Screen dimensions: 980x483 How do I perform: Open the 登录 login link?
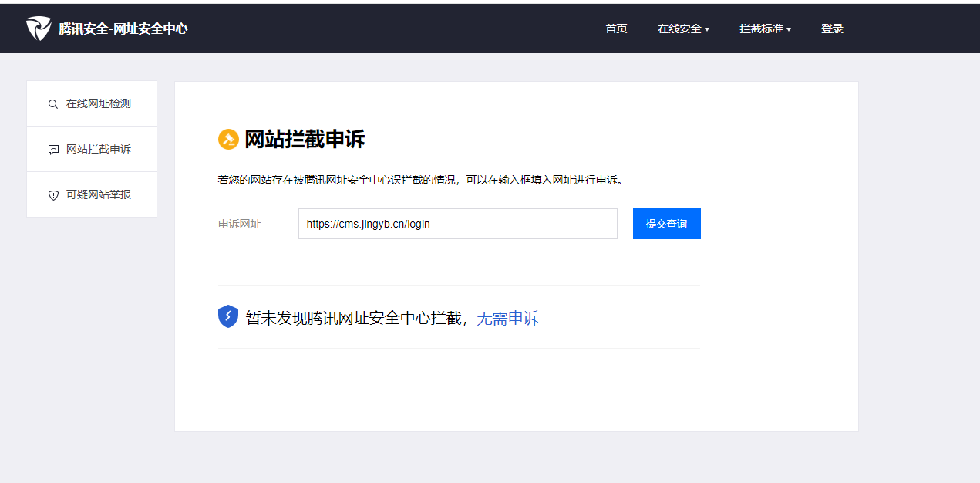point(832,29)
